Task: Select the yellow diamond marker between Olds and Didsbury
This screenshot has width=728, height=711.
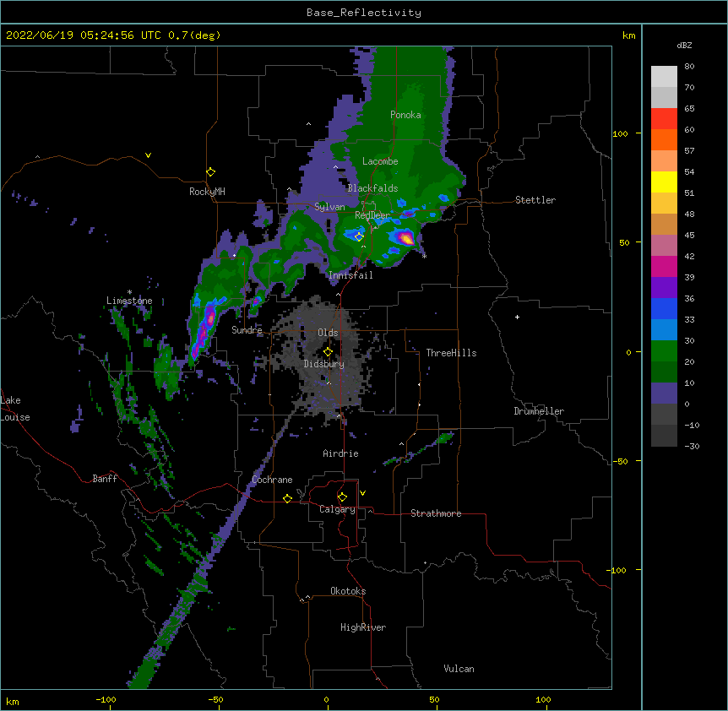Action: tap(328, 352)
